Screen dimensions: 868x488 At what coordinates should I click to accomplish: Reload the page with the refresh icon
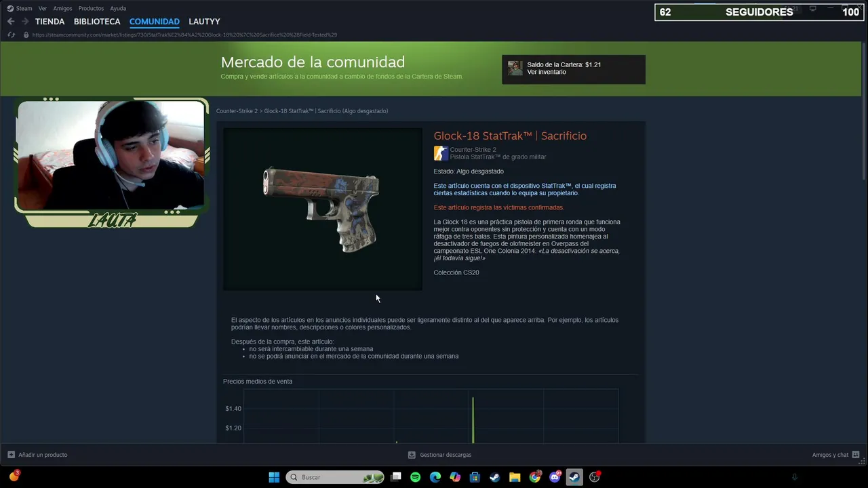(11, 35)
